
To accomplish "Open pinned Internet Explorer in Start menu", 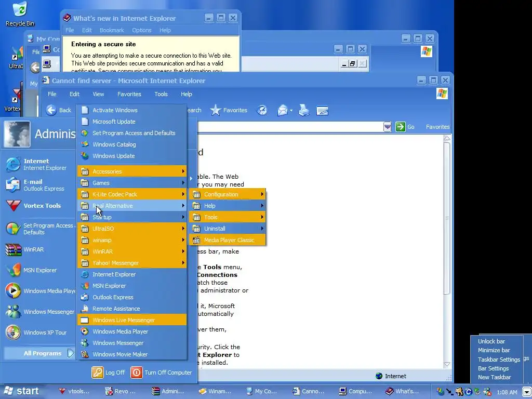I will 39,164.
